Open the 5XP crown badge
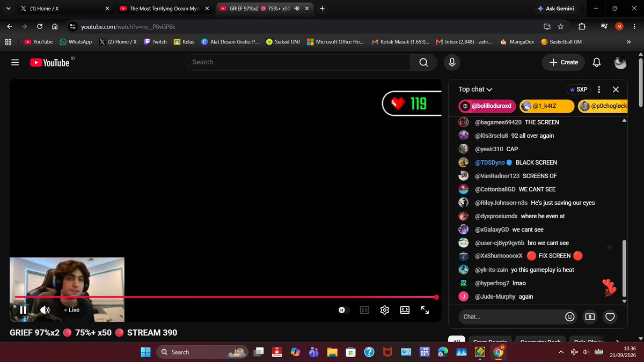644x362 pixels. pos(578,90)
